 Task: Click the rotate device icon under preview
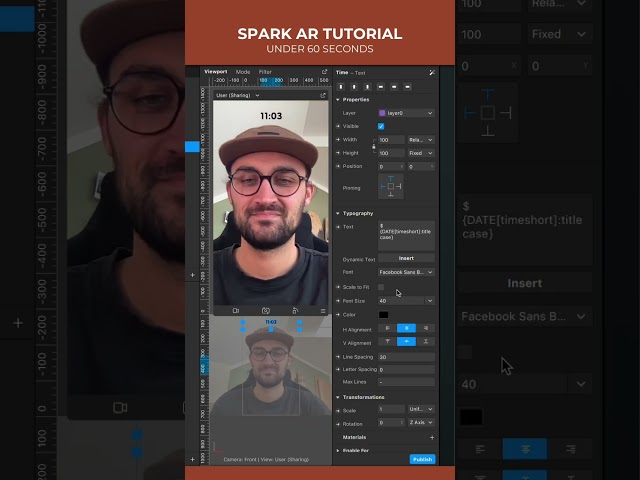[295, 311]
